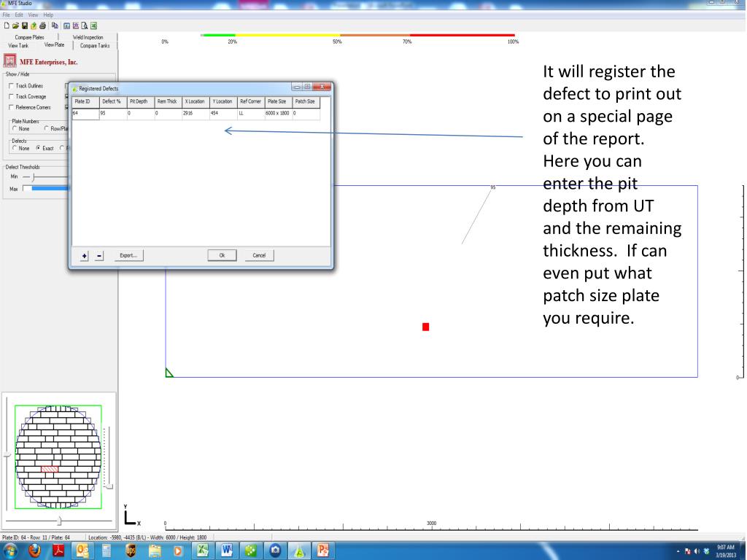Image resolution: width=747 pixels, height=560 pixels.
Task: Click the Export button in Registered Defects
Action: point(128,254)
